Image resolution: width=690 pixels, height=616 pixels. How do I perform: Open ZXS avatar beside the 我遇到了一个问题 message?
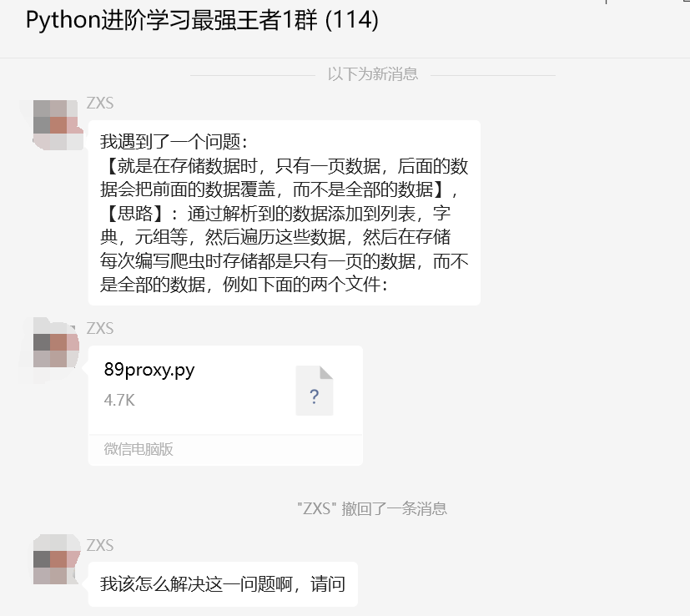point(58,125)
